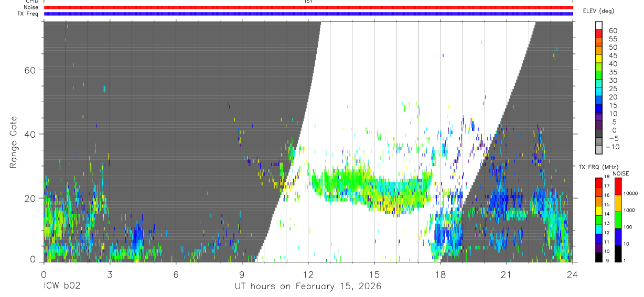Click y-axis tick label 20

coord(31,198)
